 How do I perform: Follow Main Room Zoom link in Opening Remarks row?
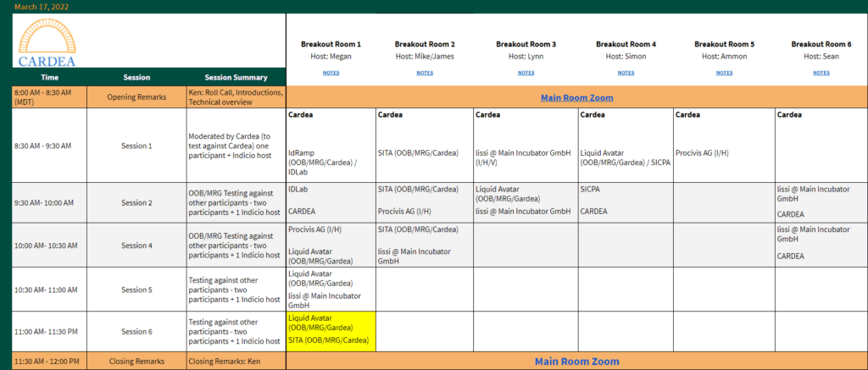click(576, 98)
